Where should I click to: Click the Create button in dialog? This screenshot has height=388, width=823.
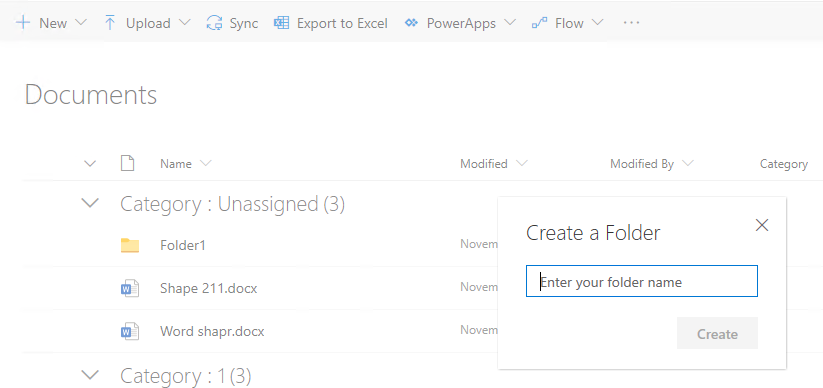(x=718, y=333)
